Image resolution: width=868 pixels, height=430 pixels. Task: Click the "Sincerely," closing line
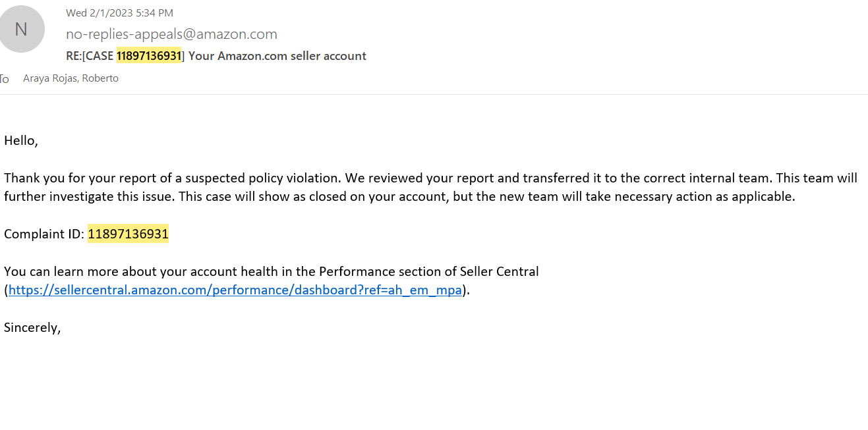tap(32, 327)
